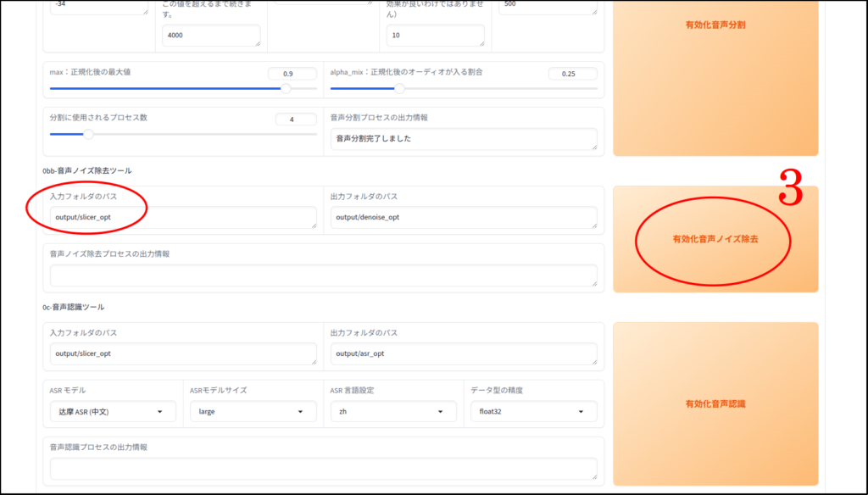Focus the noise removal 入力フォルダのパス field

(x=180, y=218)
